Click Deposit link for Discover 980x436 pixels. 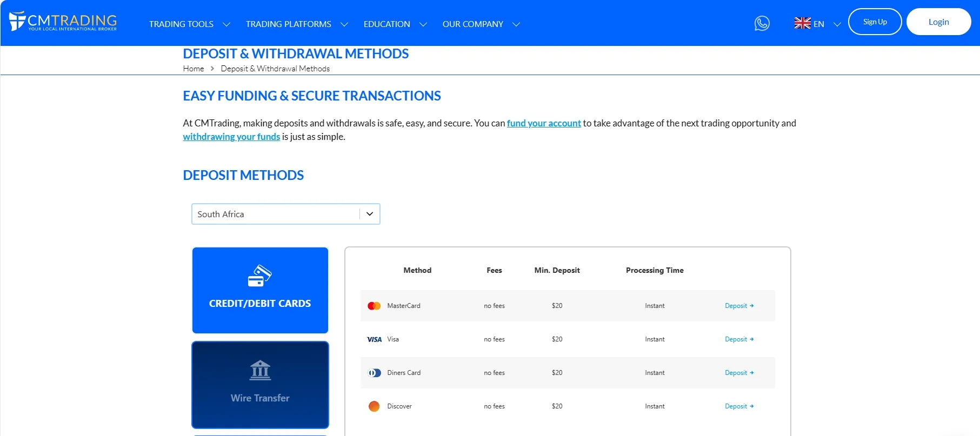pos(739,406)
